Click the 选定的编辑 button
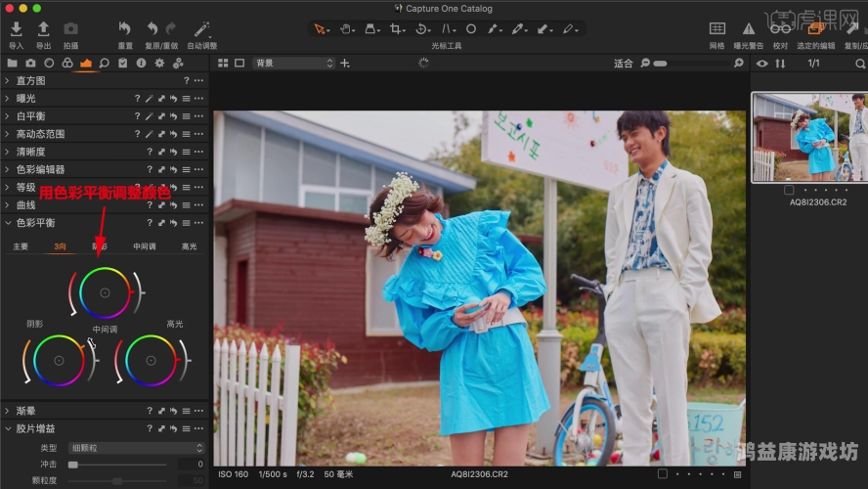This screenshot has height=489, width=868. (815, 29)
